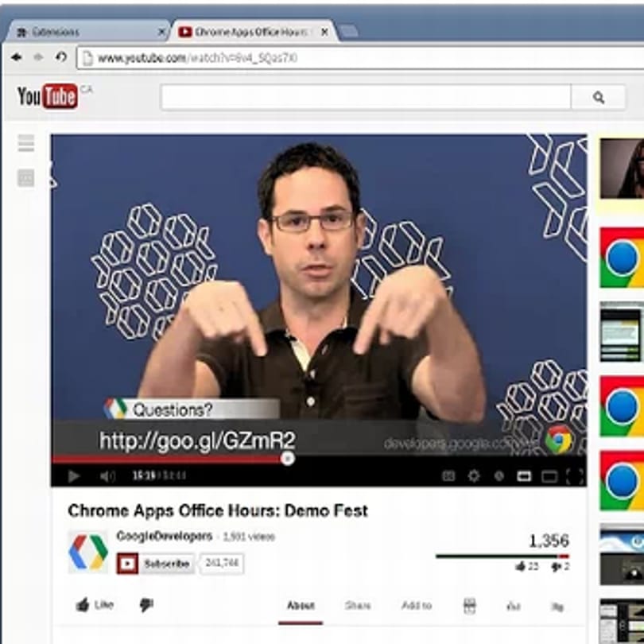Click the thumbs-up count of 23
The height and width of the screenshot is (644, 644).
point(527,567)
